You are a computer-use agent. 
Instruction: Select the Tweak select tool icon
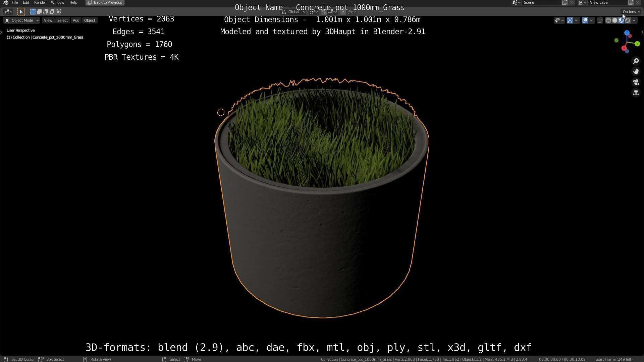tap(21, 12)
